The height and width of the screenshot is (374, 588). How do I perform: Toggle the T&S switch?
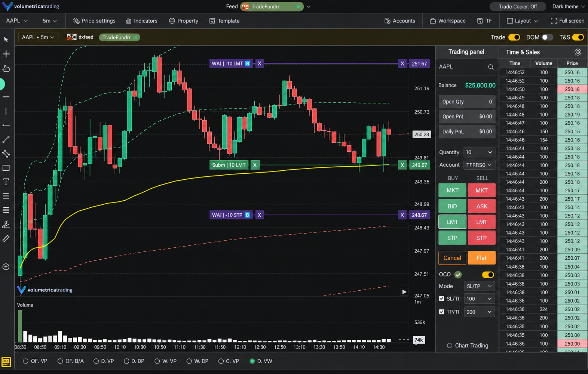[x=578, y=37]
